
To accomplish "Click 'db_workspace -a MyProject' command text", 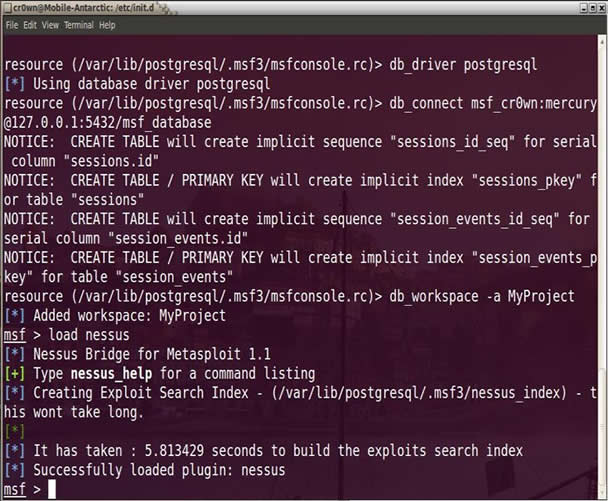I will (x=482, y=297).
